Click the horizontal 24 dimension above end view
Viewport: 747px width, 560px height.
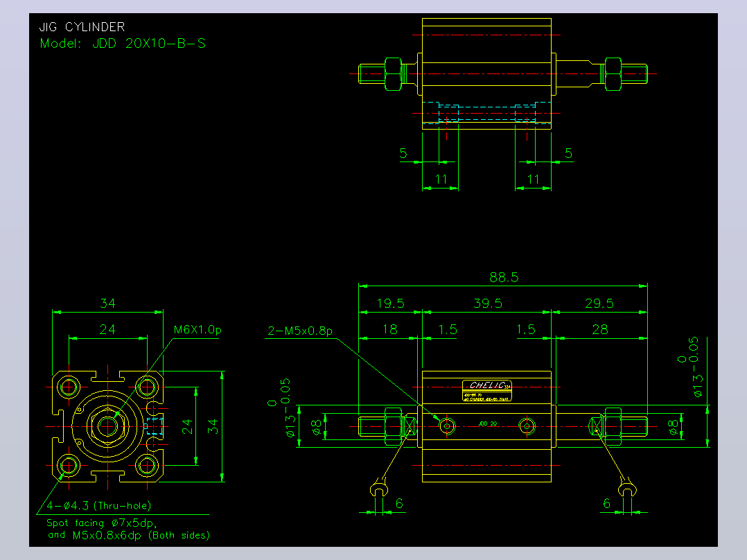[107, 329]
